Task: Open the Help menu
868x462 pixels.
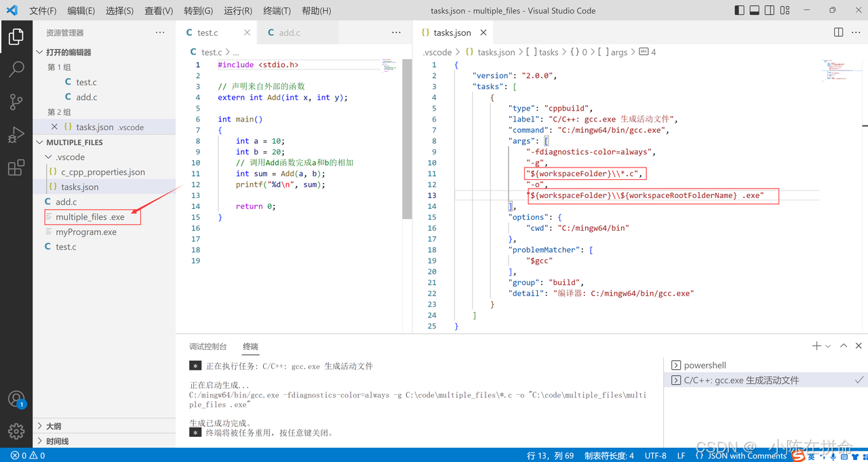Action: (317, 11)
